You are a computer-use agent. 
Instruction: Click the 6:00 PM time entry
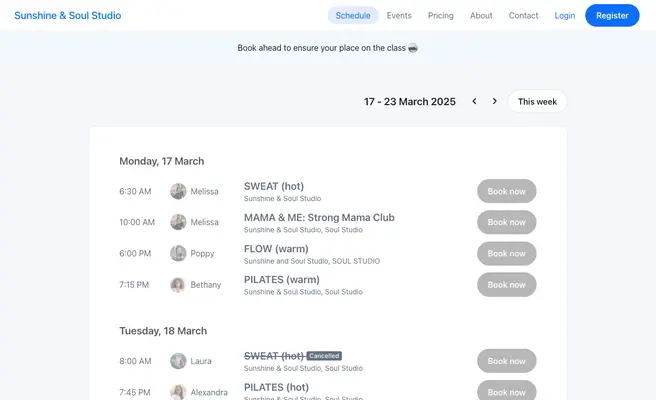(135, 254)
